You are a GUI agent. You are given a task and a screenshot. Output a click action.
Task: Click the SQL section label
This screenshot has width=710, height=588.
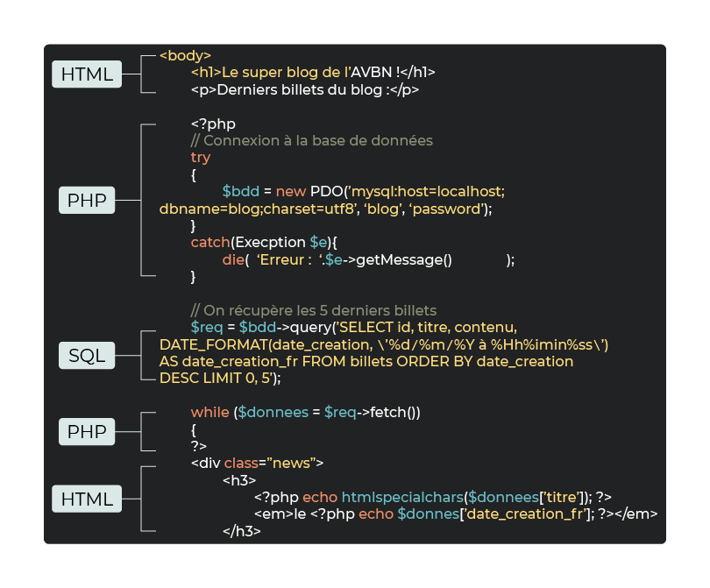click(86, 355)
